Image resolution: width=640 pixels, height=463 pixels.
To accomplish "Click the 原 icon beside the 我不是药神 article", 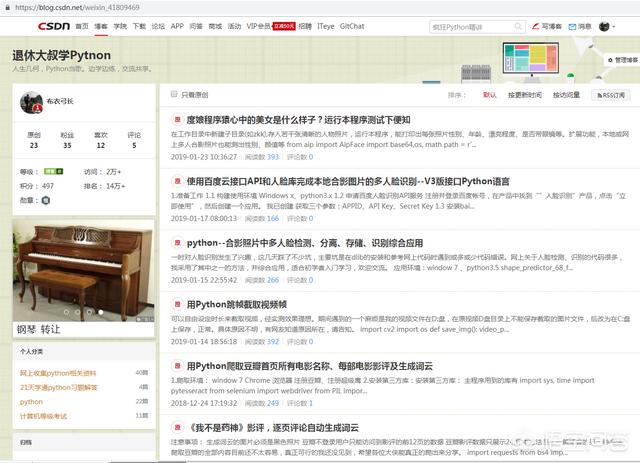I will [177, 427].
